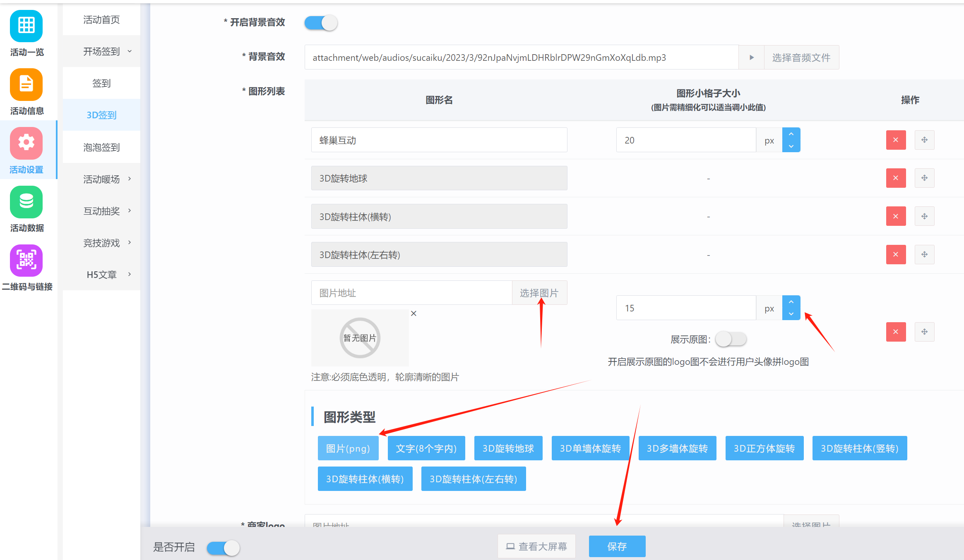Add shape type 3D旋转柱体(左右转) button
The width and height of the screenshot is (964, 560).
click(474, 479)
